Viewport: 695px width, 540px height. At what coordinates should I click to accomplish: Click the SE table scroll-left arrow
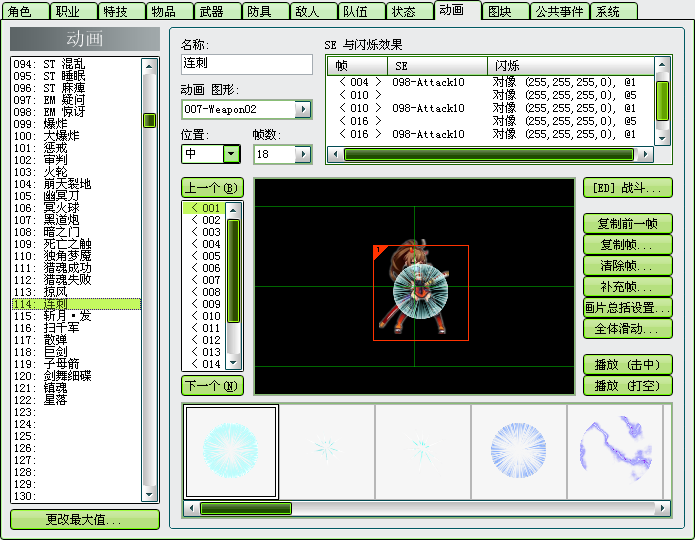336,154
